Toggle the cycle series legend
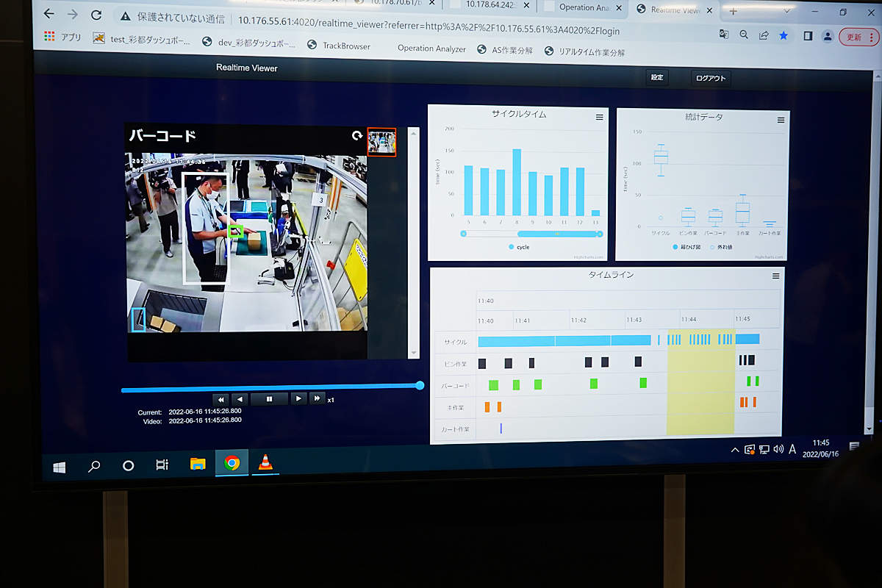Image resolution: width=882 pixels, height=588 pixels. (519, 247)
